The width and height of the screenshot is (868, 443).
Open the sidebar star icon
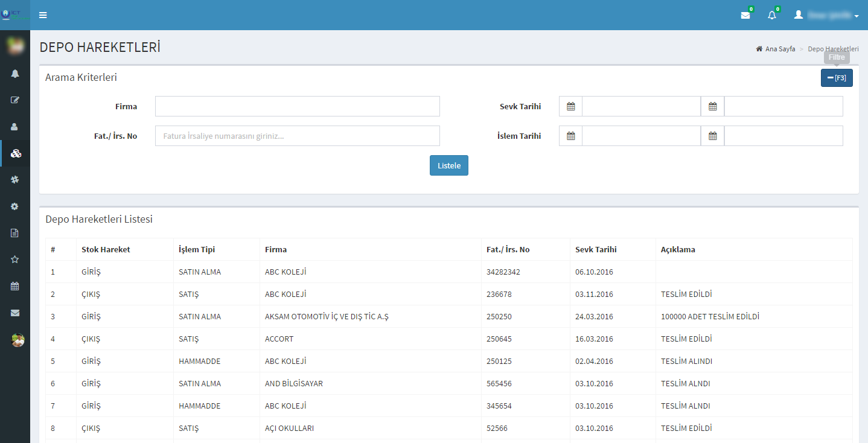[x=15, y=259]
